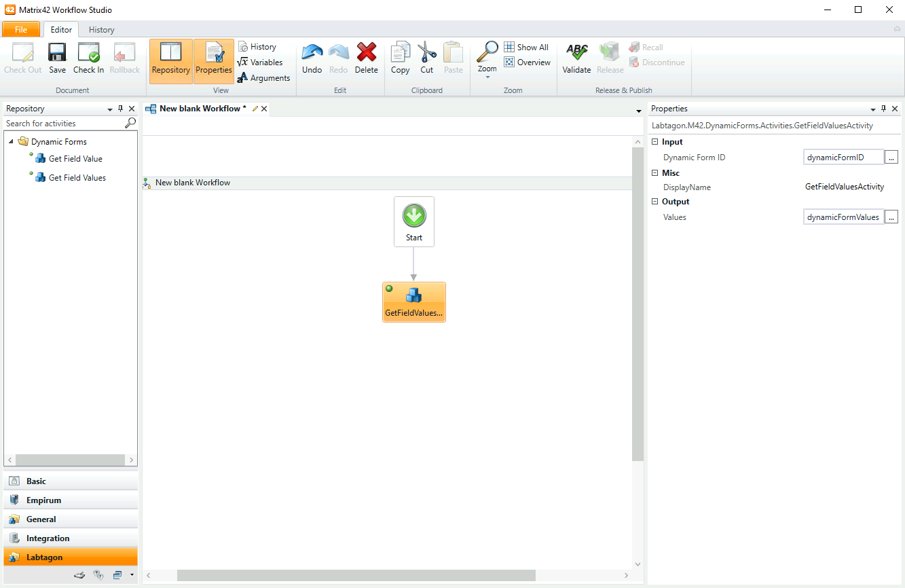Click the horizontal canvas scrollbar
The width and height of the screenshot is (905, 588).
pos(356,576)
